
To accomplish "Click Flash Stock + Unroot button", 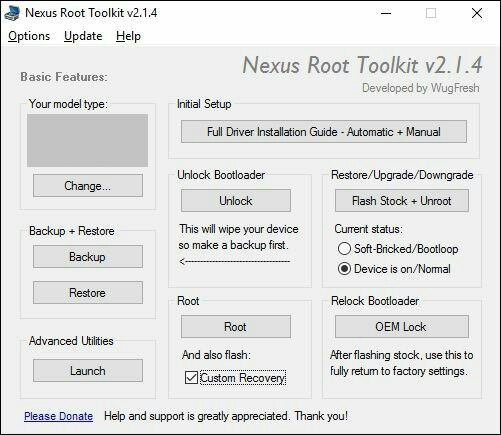I will 402,201.
